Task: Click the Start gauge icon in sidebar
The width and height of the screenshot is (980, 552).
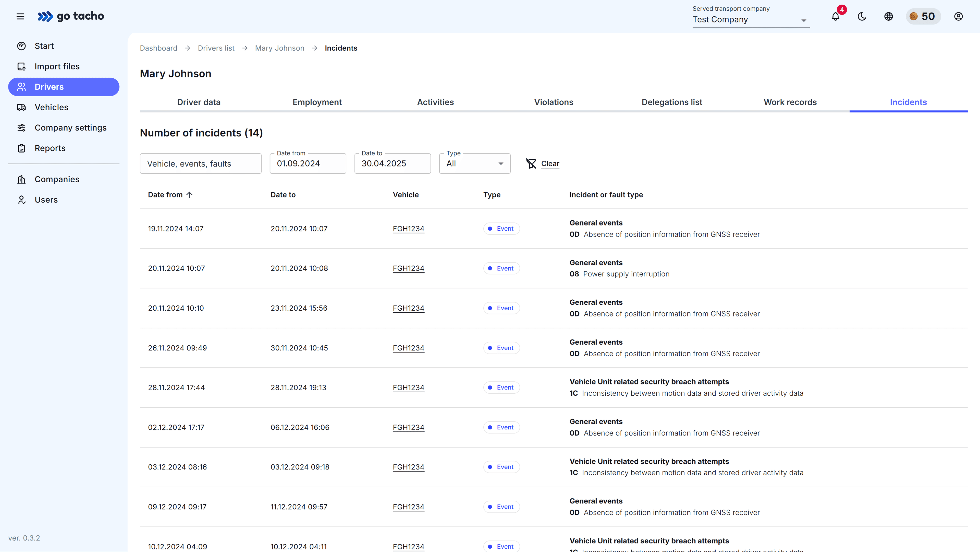Action: tap(22, 46)
